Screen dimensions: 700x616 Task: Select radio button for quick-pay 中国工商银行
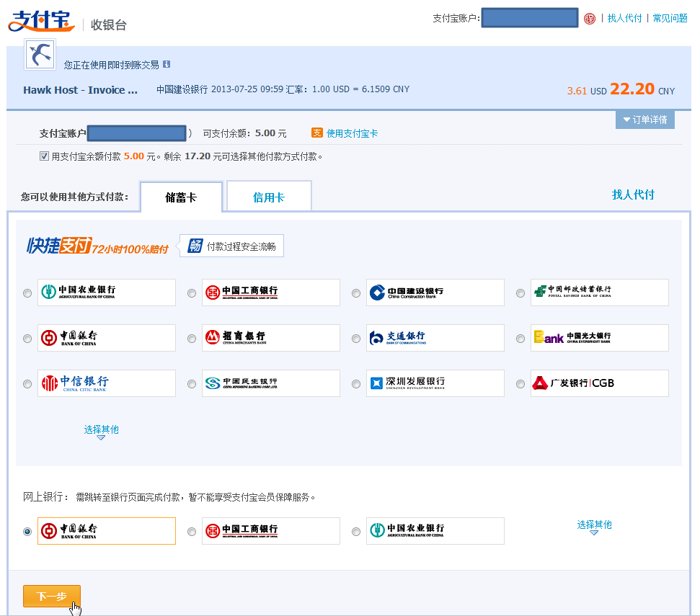coord(192,293)
